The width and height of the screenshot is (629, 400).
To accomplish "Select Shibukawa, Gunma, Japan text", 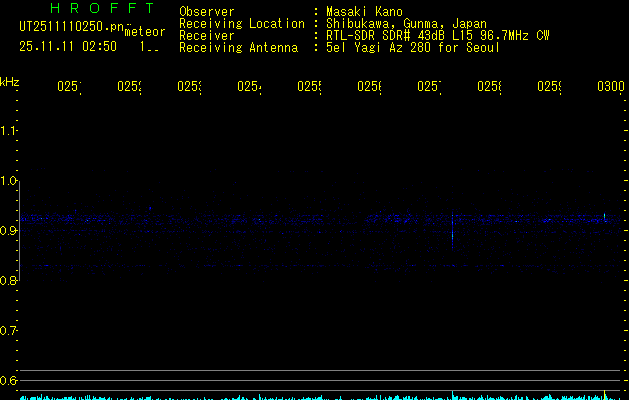I will click(406, 24).
